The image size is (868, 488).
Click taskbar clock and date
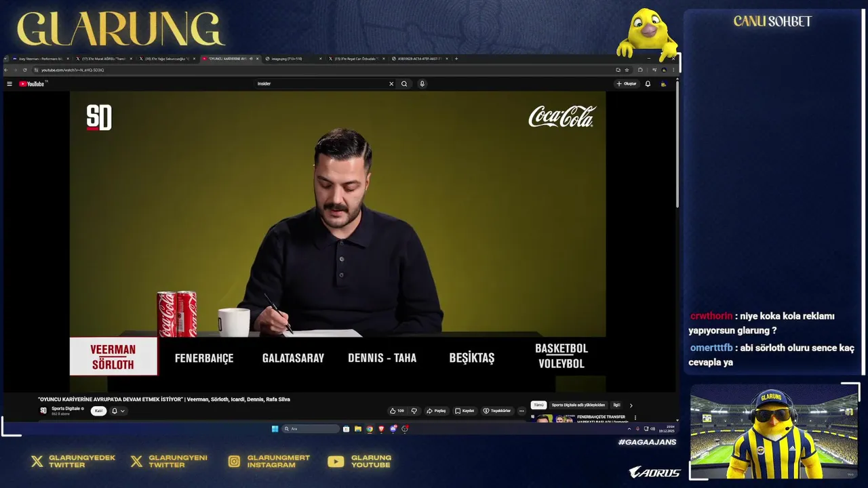click(668, 429)
